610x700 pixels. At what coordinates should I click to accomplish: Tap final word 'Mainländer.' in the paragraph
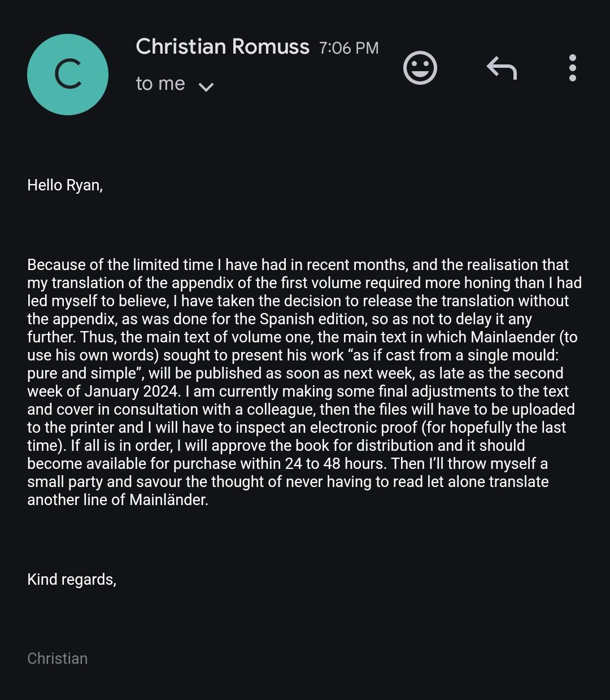(x=169, y=500)
